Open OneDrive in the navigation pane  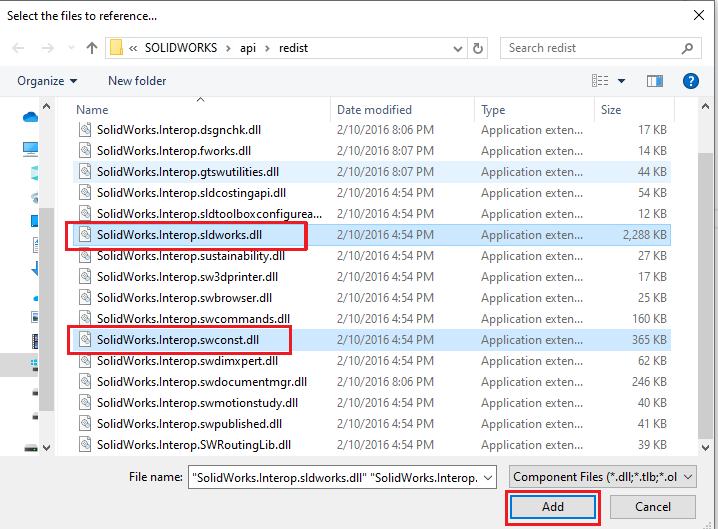[30, 117]
